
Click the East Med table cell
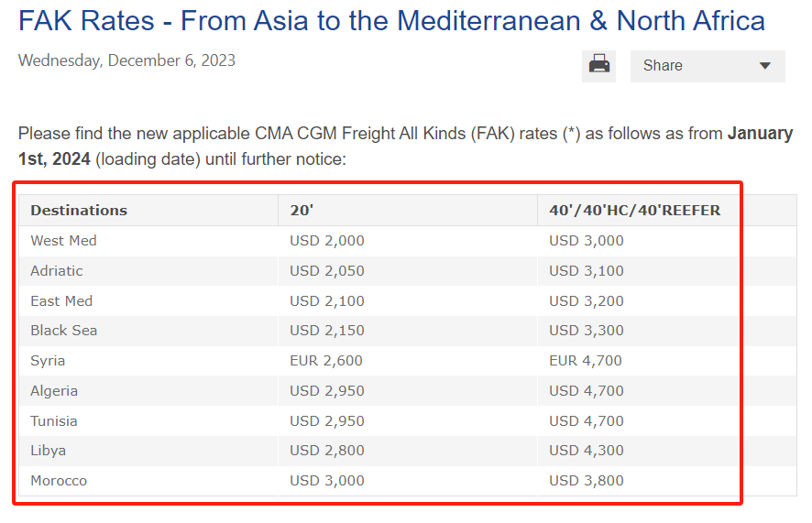pos(61,301)
